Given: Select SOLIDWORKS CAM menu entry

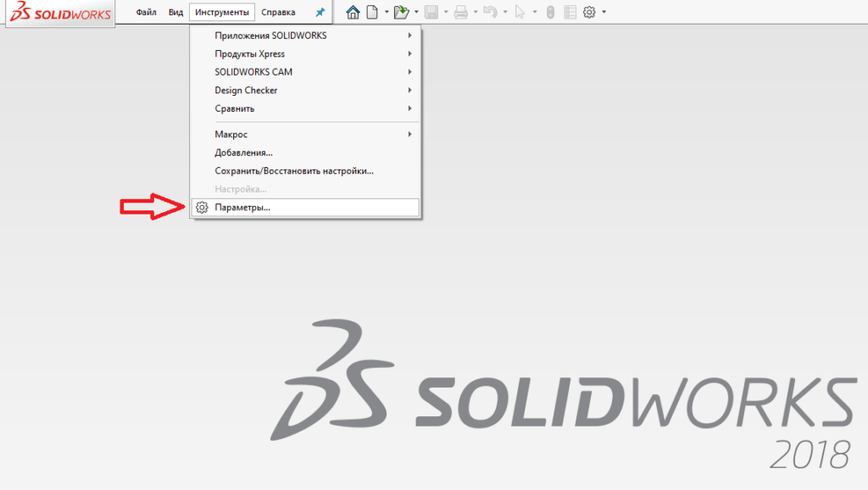Looking at the screenshot, I should [x=305, y=72].
